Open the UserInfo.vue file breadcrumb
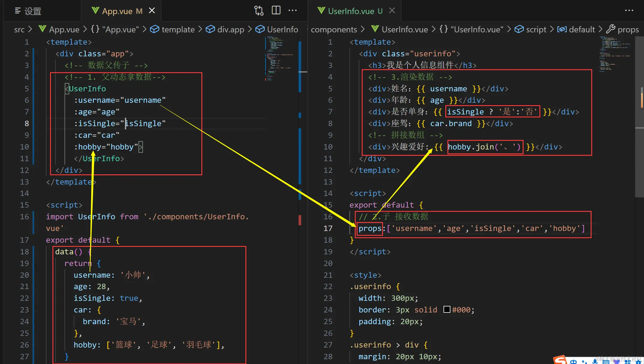The image size is (644, 364). coord(399,29)
